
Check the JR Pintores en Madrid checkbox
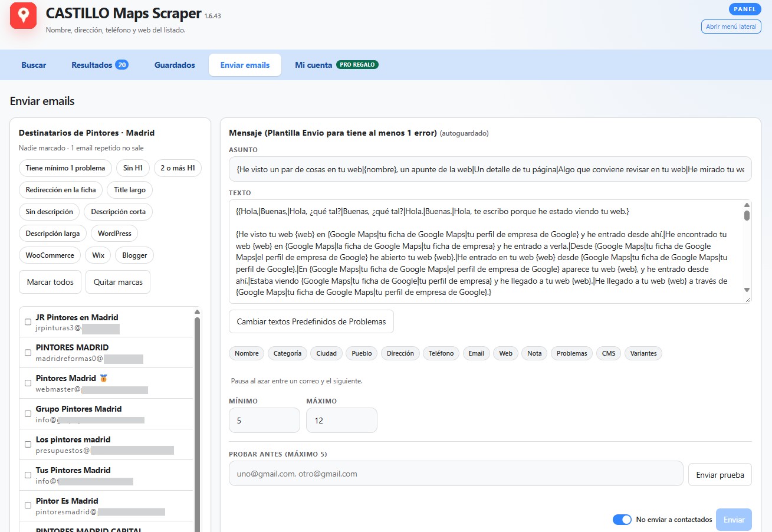point(28,322)
